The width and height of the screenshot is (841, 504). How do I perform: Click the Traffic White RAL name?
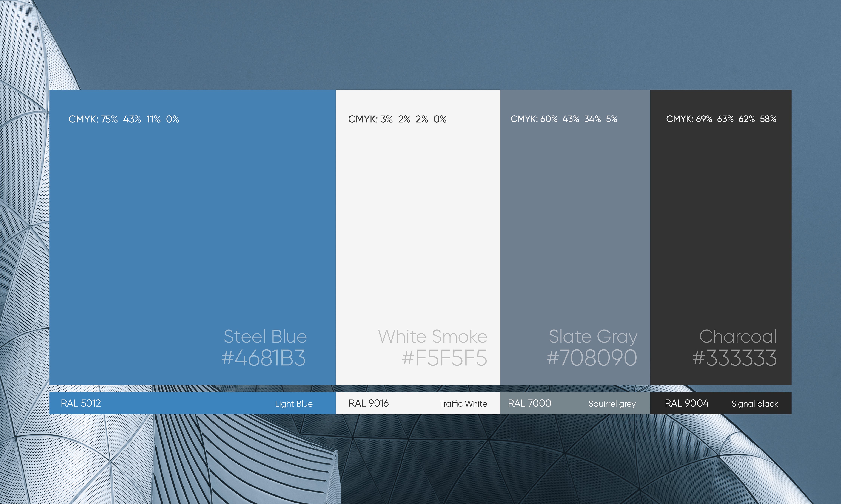463,404
